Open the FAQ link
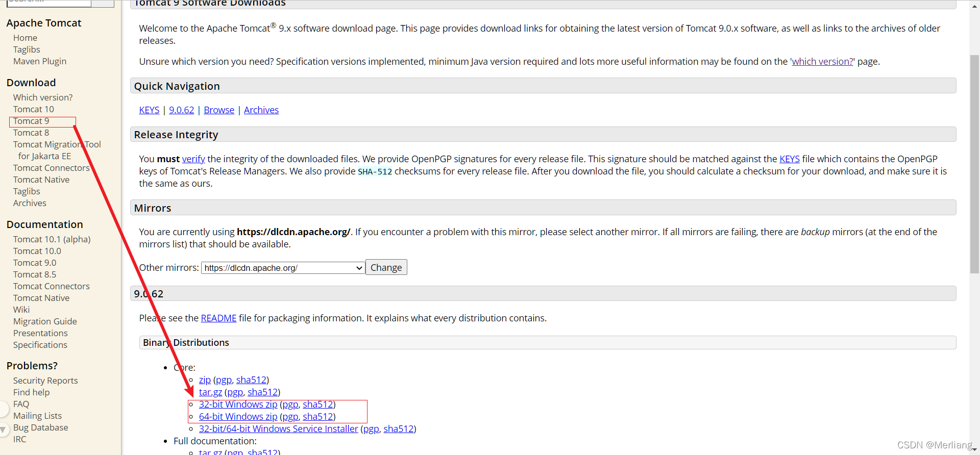 (x=21, y=404)
